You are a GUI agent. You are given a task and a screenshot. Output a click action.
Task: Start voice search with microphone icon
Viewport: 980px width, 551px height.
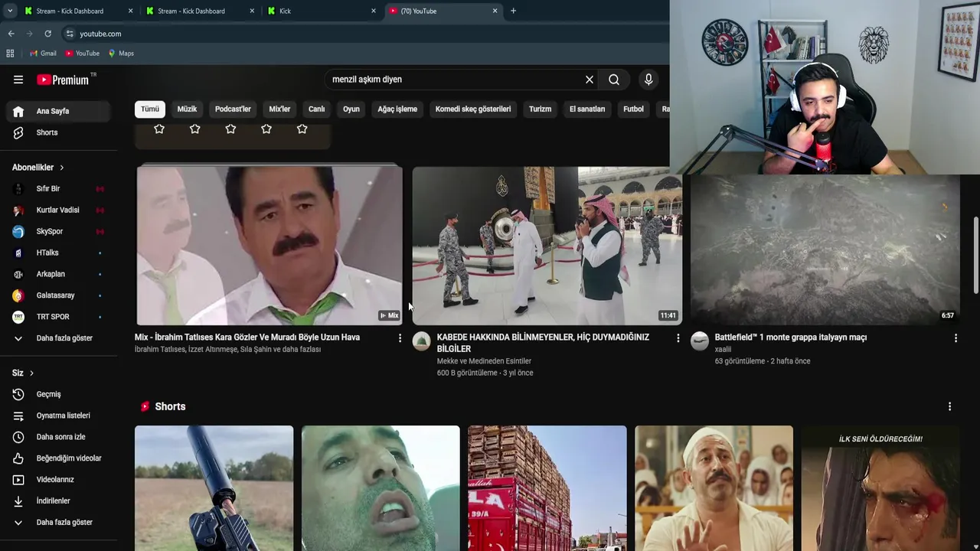(648, 80)
